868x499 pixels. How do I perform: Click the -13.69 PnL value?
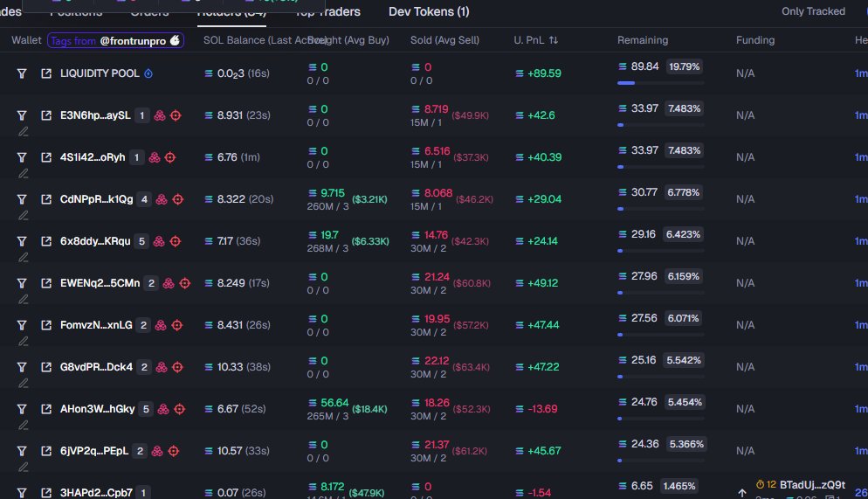click(x=542, y=409)
